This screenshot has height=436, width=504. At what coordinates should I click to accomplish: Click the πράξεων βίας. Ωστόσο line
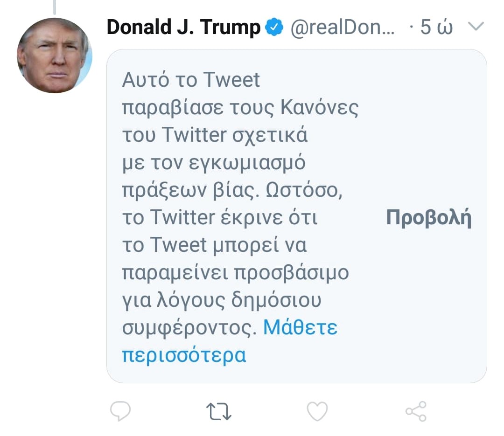tap(232, 190)
